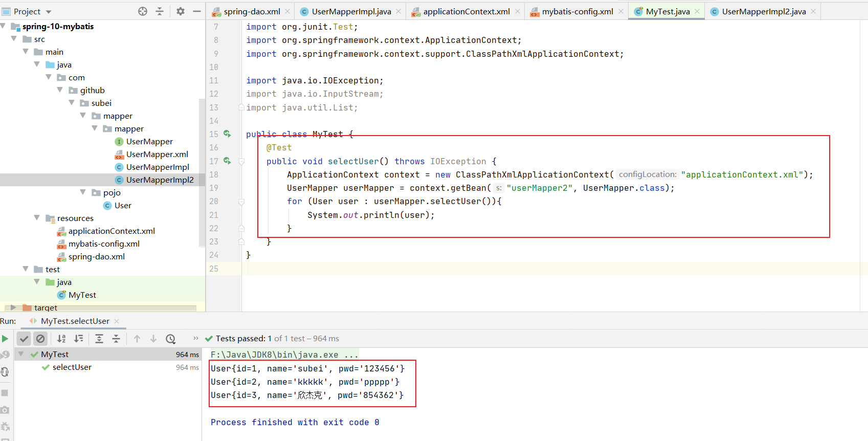Click run gutter icon beside selectUser method
Screen dimensions: 868x441
(227, 161)
